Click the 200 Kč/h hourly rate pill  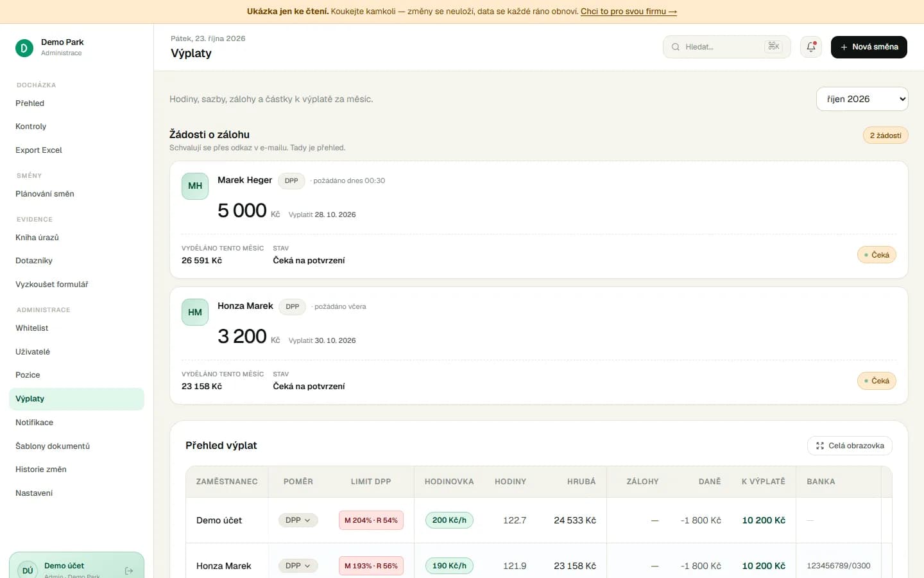point(449,520)
